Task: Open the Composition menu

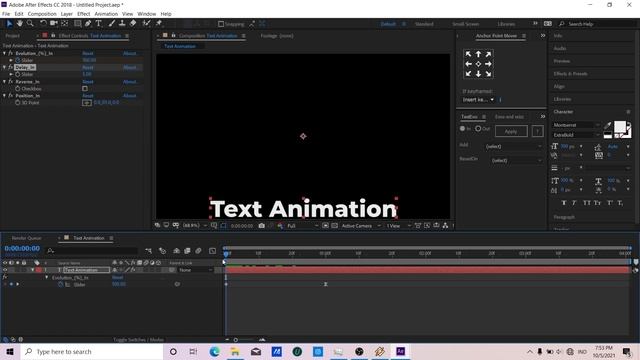Action: click(42, 14)
